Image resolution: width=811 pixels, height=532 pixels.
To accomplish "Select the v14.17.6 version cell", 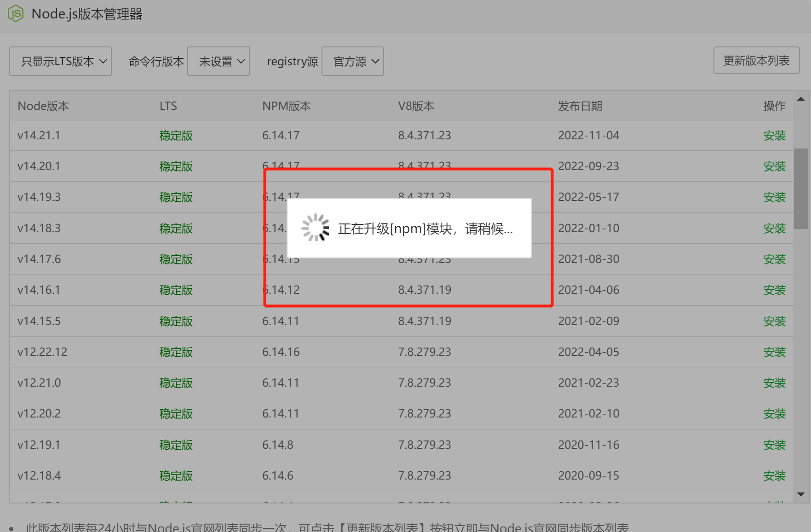I will pos(39,259).
